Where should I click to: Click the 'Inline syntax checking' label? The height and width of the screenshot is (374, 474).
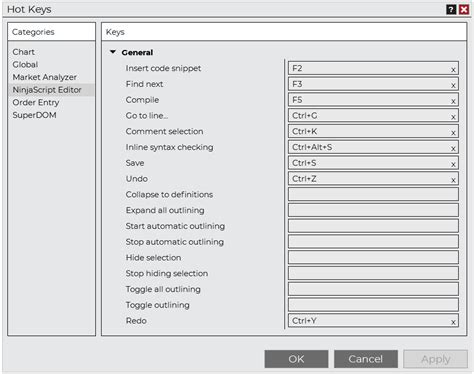pos(169,147)
